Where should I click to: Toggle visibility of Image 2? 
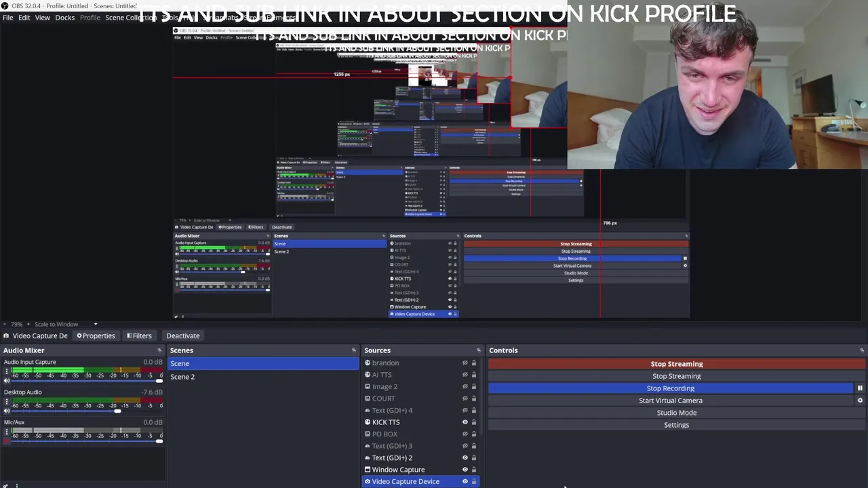[x=465, y=387]
